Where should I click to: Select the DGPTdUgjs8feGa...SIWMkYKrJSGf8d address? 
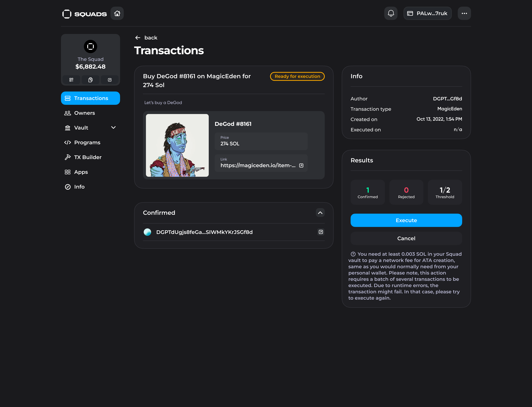tap(204, 232)
